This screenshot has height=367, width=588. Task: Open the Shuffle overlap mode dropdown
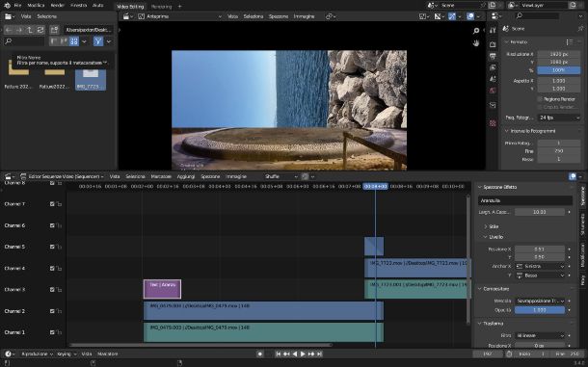tap(281, 176)
